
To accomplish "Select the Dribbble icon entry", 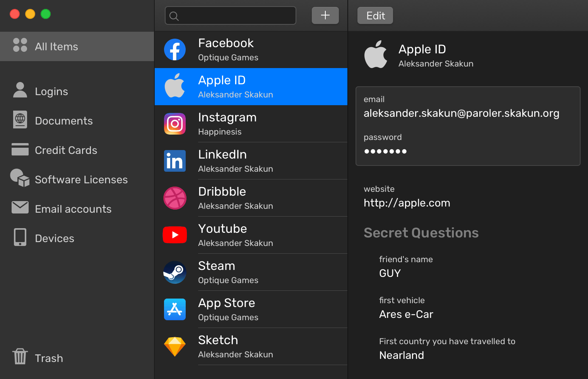I will 175,198.
